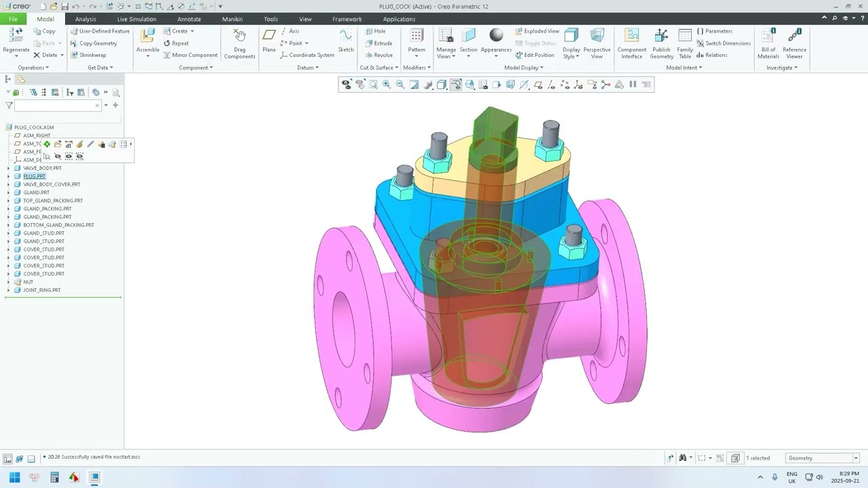Click Mirror Component button
Image resolution: width=868 pixels, height=488 pixels.
point(190,56)
